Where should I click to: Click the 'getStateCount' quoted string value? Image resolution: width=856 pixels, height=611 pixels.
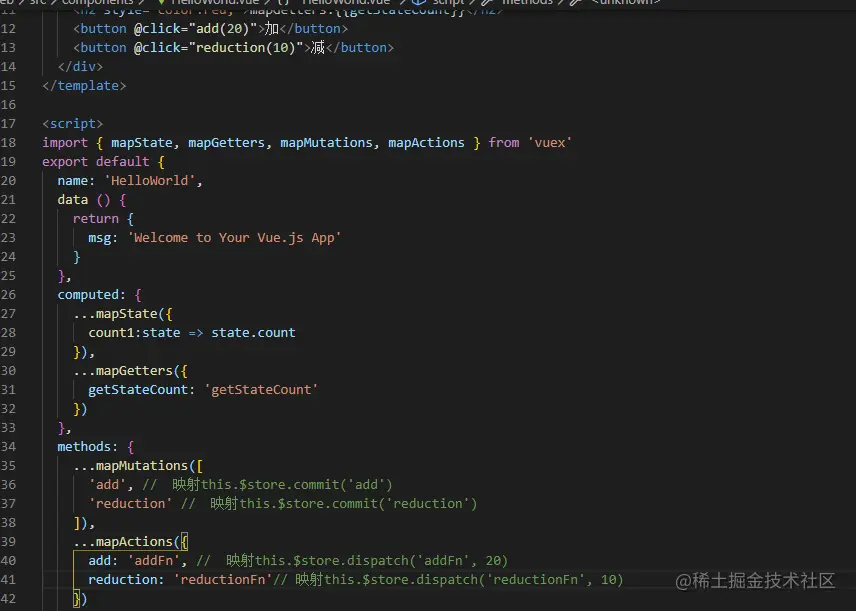coord(261,390)
